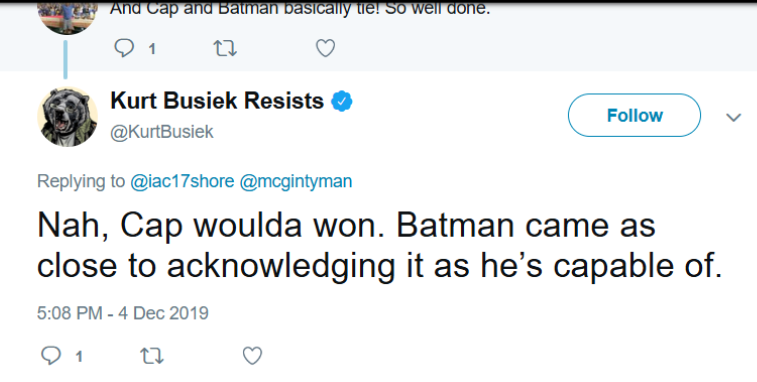The height and width of the screenshot is (382, 757).
Task: Open the tweet text starting with Nah, Cap woulda won
Action: click(379, 246)
